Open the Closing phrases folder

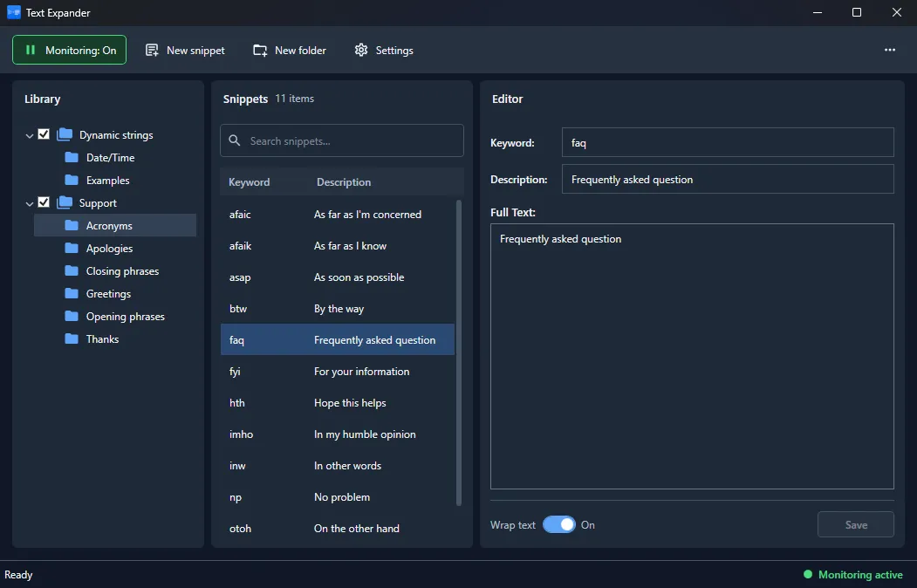point(123,270)
